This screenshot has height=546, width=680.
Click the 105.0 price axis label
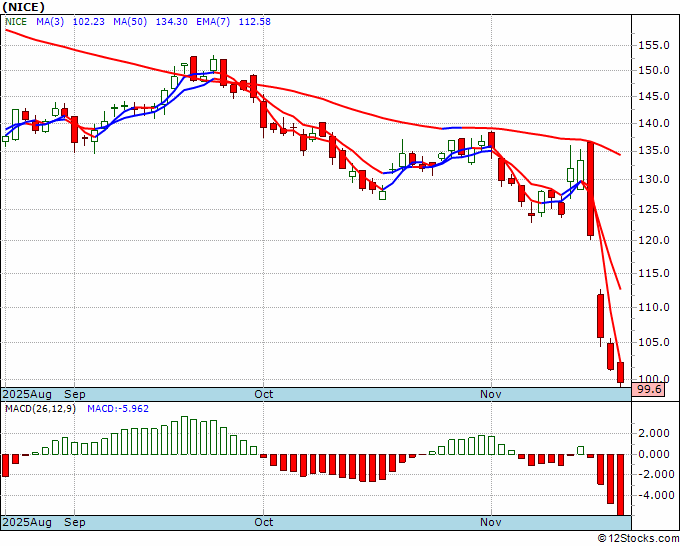[x=654, y=343]
